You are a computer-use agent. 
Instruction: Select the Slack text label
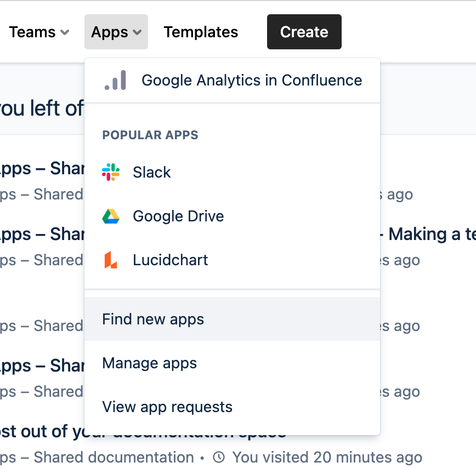click(152, 172)
